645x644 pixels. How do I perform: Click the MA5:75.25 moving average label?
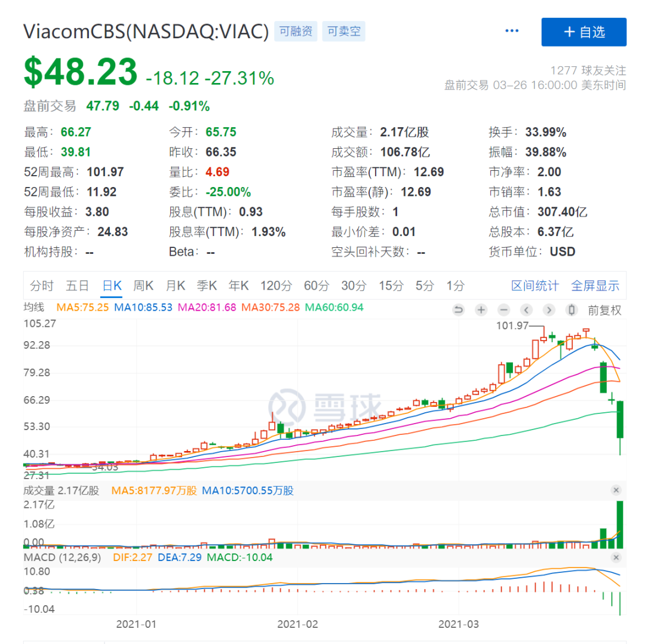82,308
